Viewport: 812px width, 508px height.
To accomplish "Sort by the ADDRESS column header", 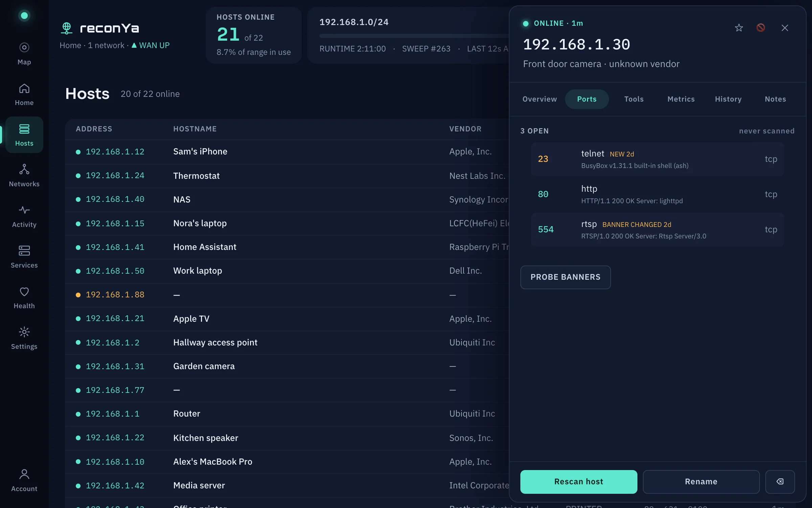I will (x=94, y=129).
